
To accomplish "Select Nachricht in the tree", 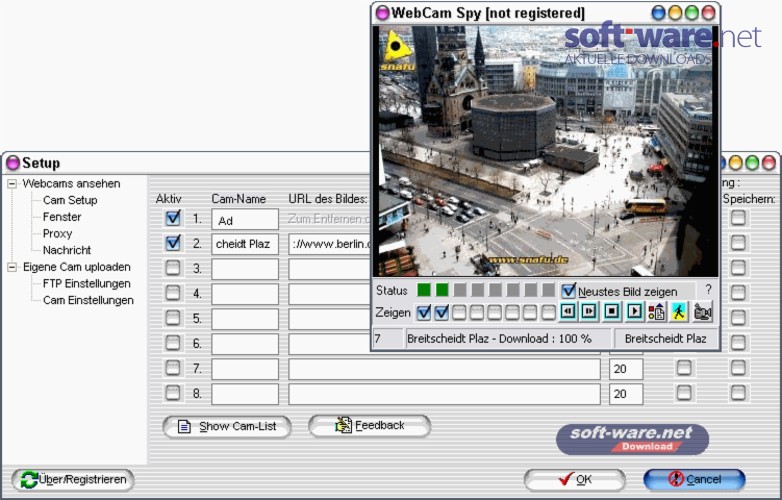I will [x=67, y=250].
